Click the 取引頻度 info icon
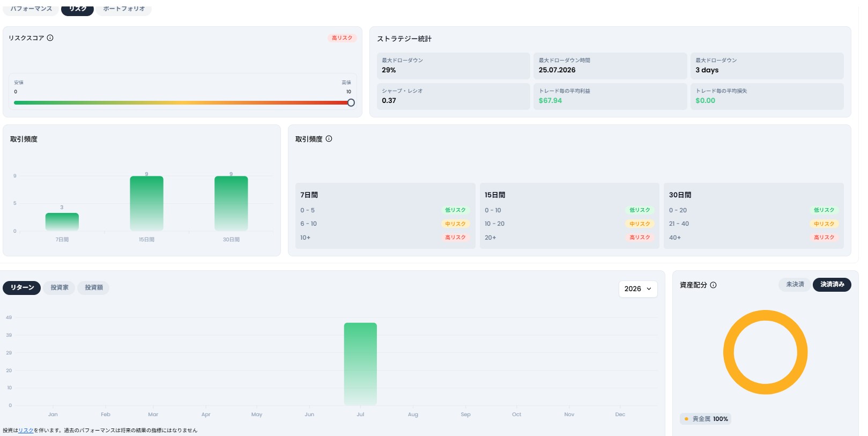This screenshot has width=868, height=436. tap(329, 138)
